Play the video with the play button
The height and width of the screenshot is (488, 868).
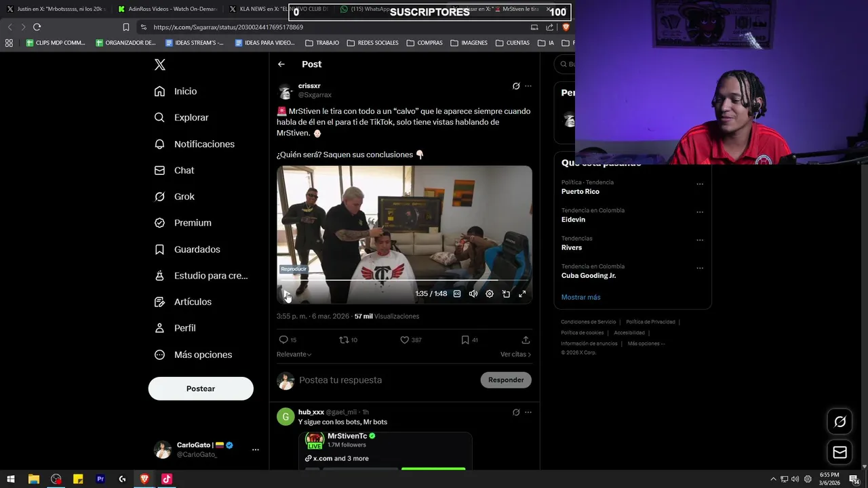(x=286, y=294)
